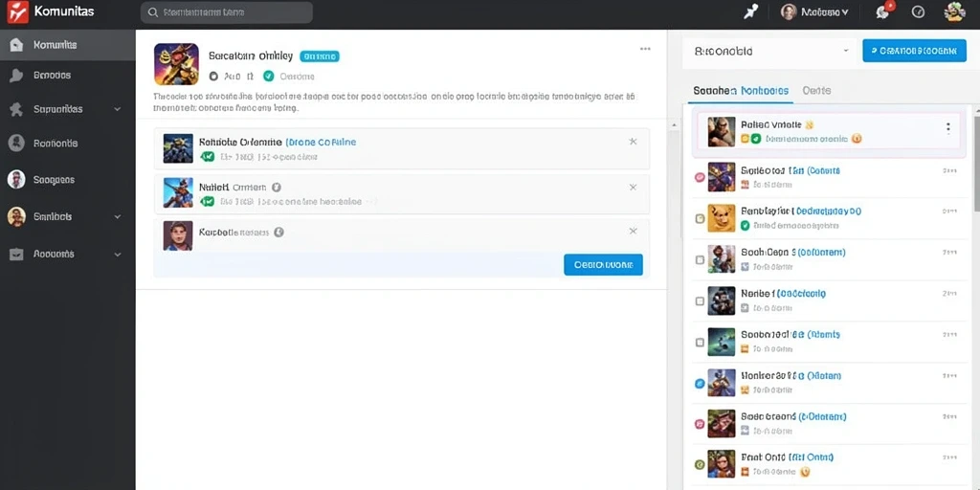Viewport: 980px width, 490px height.
Task: Click the blue button at the cards' bottom
Action: 603,265
